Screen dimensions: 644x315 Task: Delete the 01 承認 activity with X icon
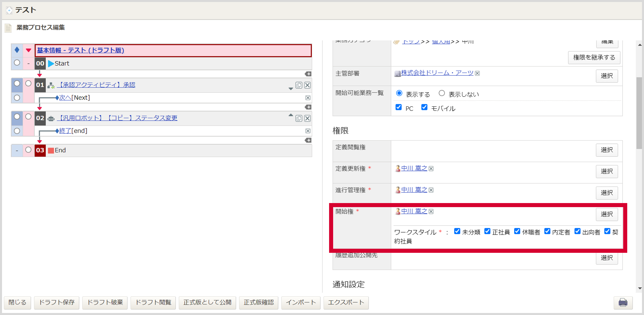pos(307,85)
